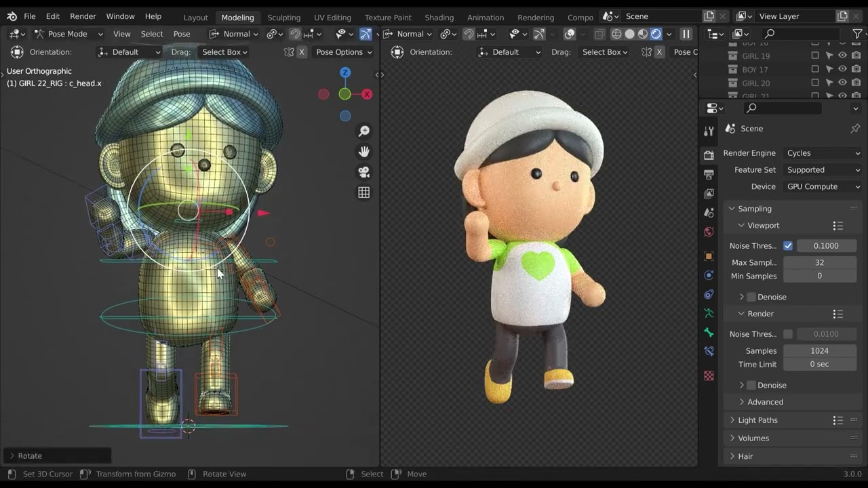868x488 pixels.
Task: Enable Viewport Denoise checkbox
Action: pos(751,297)
